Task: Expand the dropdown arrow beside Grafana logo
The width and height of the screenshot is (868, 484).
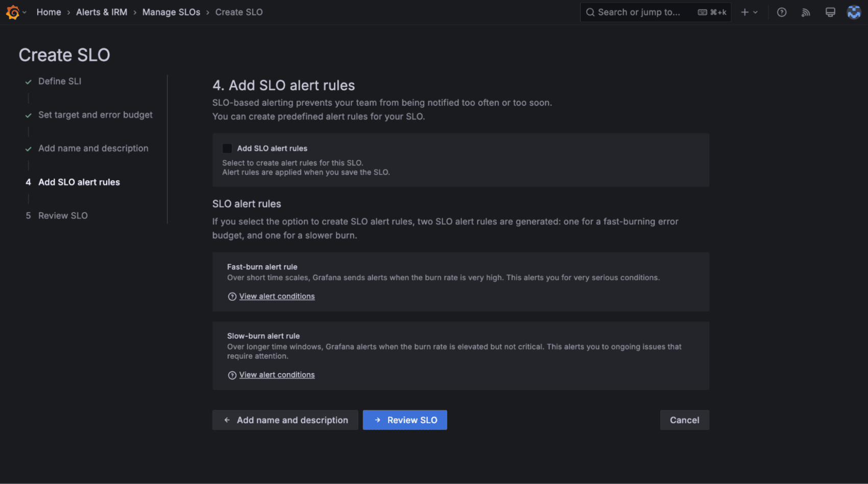Action: 25,12
